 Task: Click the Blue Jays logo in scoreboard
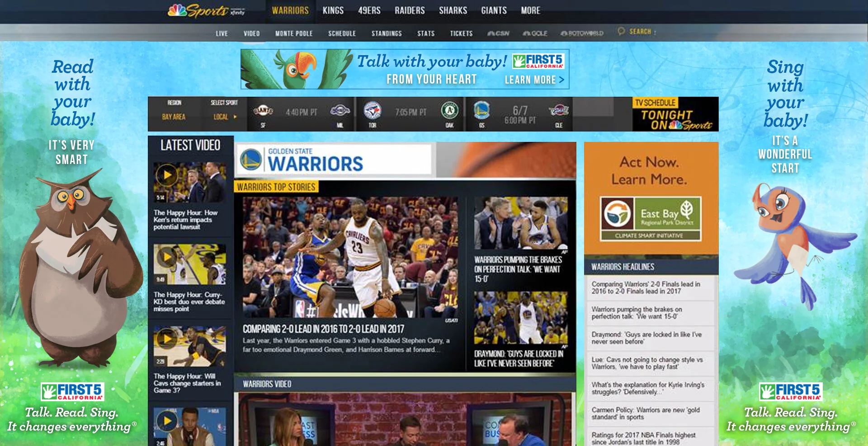click(373, 111)
